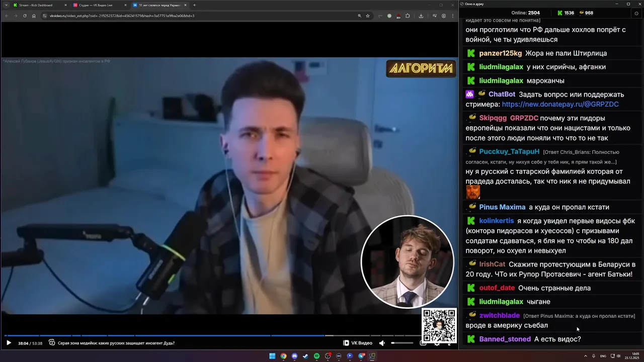Click the emote in Pucckuy_TaTapuH's message

coord(473,192)
